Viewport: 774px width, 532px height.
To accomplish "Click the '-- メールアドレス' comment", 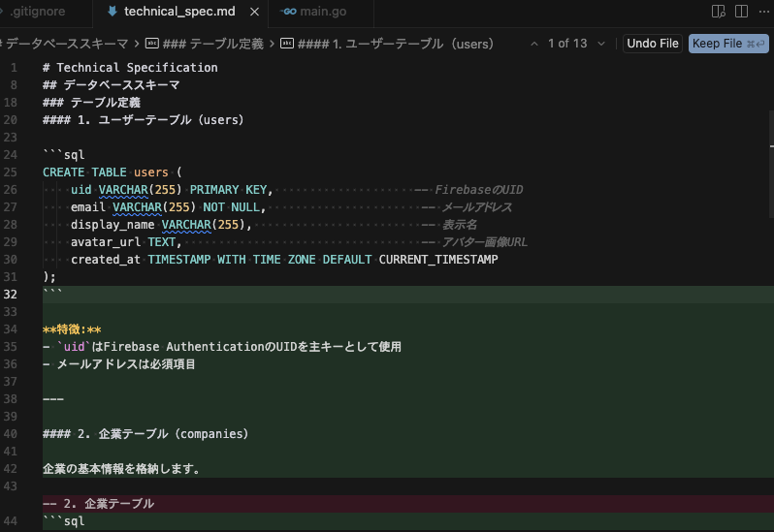I will (x=467, y=207).
